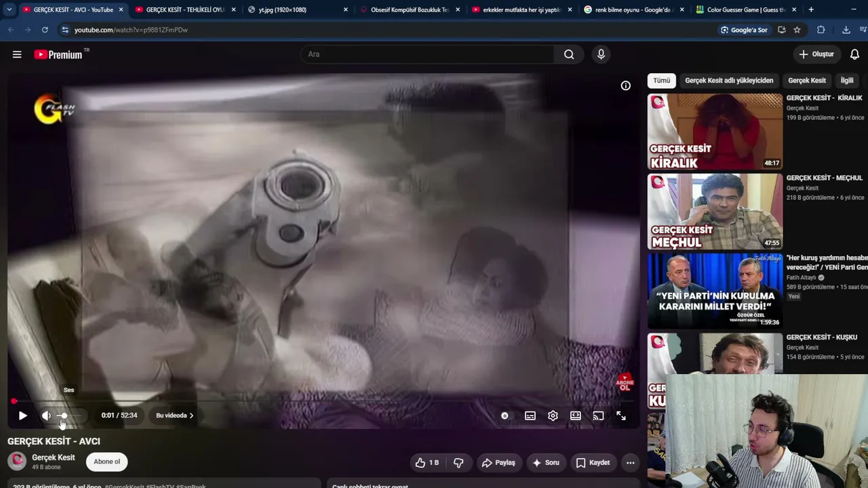Open Chrome downloads
This screenshot has width=868, height=488.
(846, 30)
